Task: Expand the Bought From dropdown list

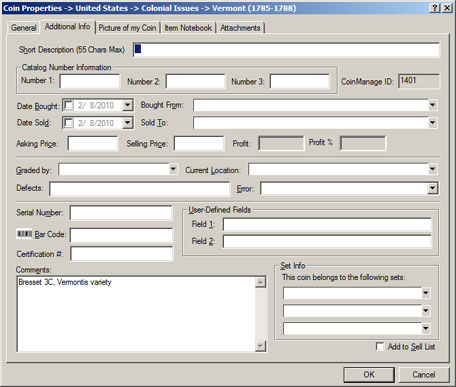Action: point(432,105)
